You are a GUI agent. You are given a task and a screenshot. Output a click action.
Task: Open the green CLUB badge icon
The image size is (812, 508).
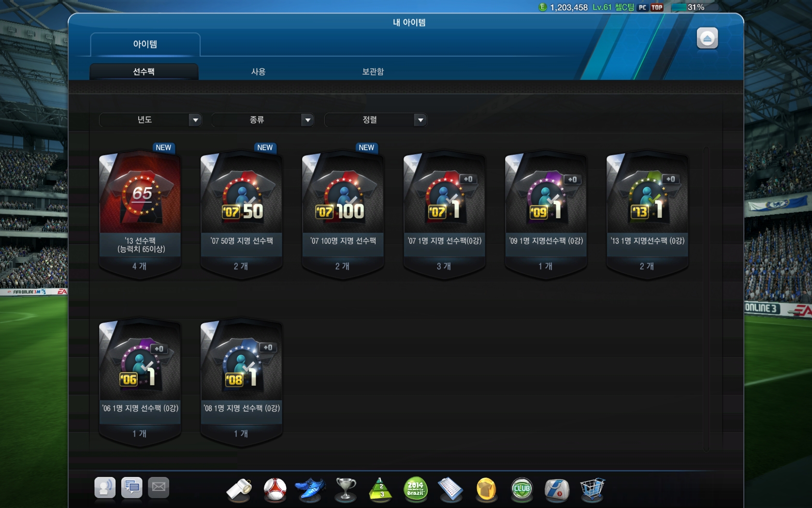tap(522, 489)
